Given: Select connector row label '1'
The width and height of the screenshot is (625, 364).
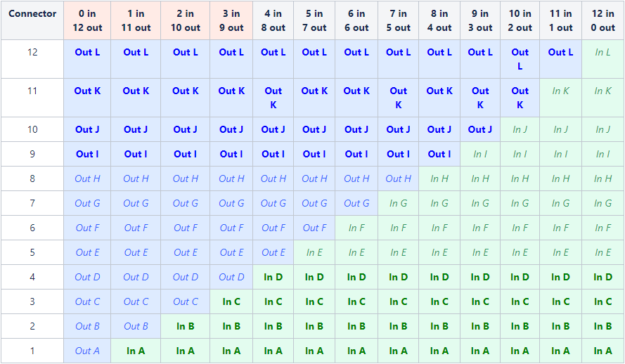Looking at the screenshot, I should point(32,351).
